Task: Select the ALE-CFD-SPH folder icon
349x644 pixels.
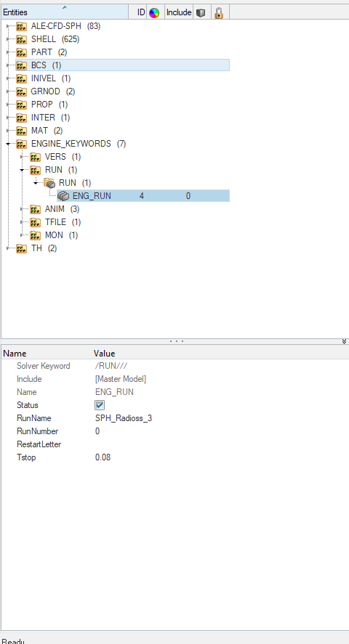Action: coord(21,26)
